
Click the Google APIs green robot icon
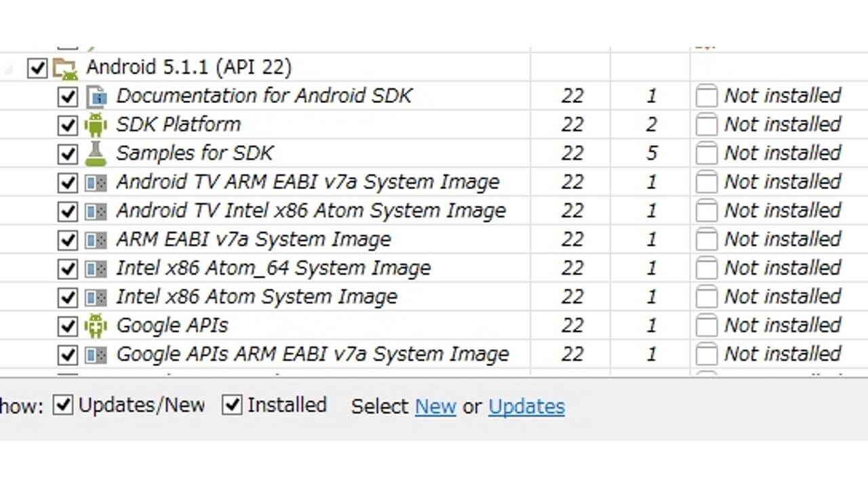coord(97,325)
